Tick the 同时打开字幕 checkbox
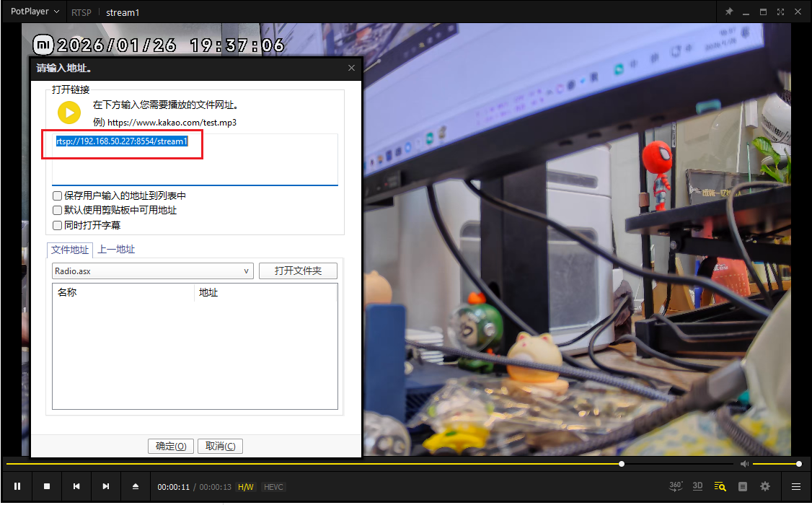The width and height of the screenshot is (812, 505). (58, 225)
